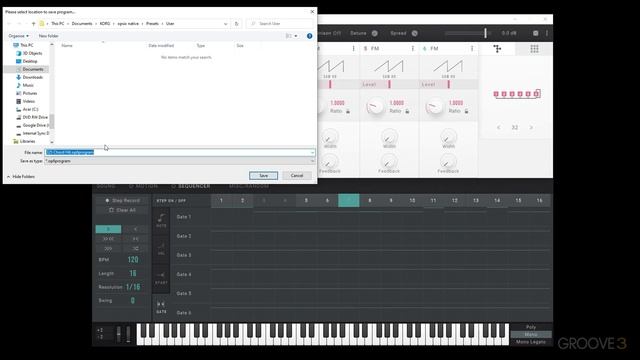This screenshot has width=640, height=360.
Task: Select the NOTE lane icon in sequencer
Action: point(161,220)
